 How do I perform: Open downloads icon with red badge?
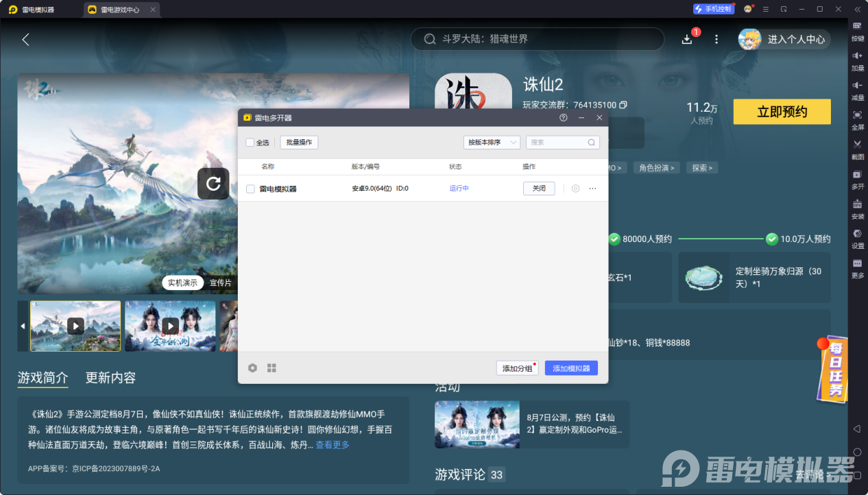(687, 39)
